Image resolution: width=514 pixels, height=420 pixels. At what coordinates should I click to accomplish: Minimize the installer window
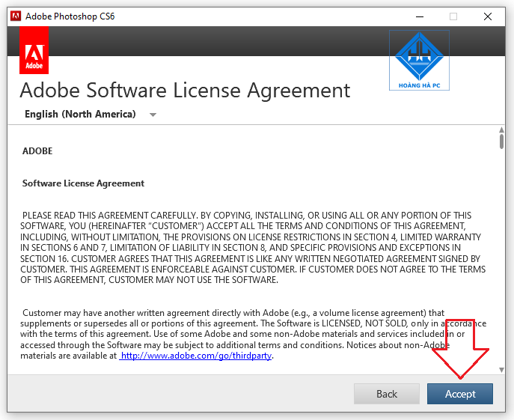[x=420, y=16]
